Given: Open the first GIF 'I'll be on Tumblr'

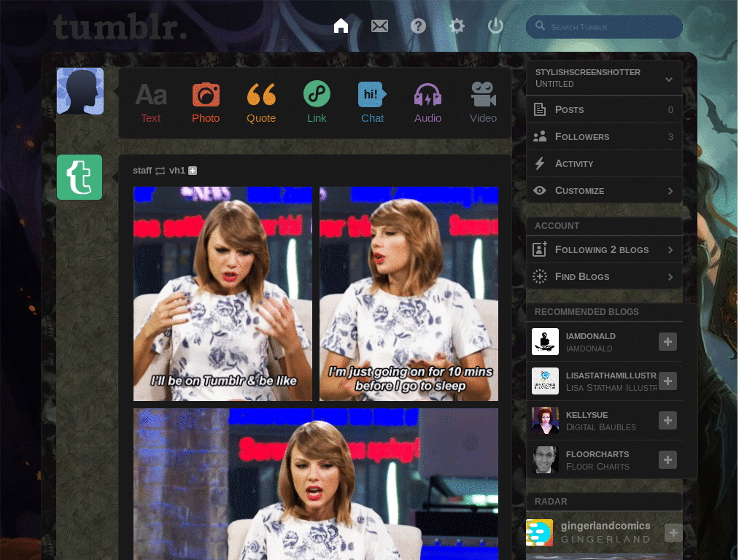Looking at the screenshot, I should (222, 294).
